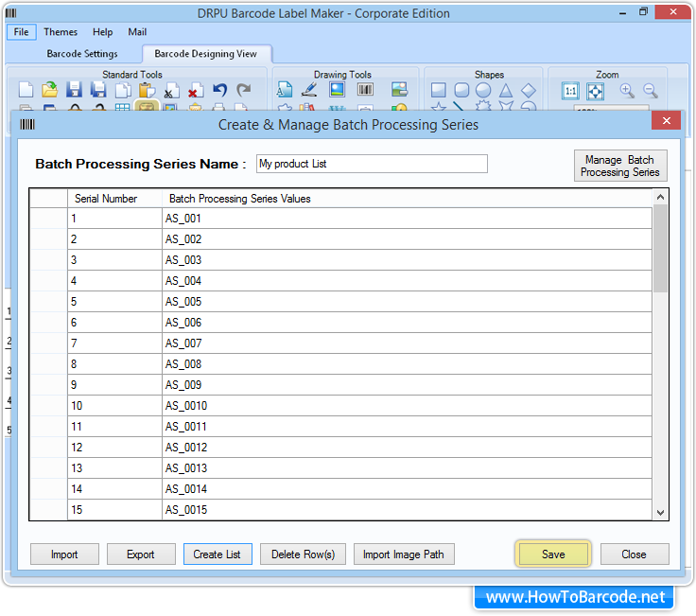Click the scrollbar down arrow in list
Image resolution: width=696 pixels, height=616 pixels.
pyautogui.click(x=660, y=512)
